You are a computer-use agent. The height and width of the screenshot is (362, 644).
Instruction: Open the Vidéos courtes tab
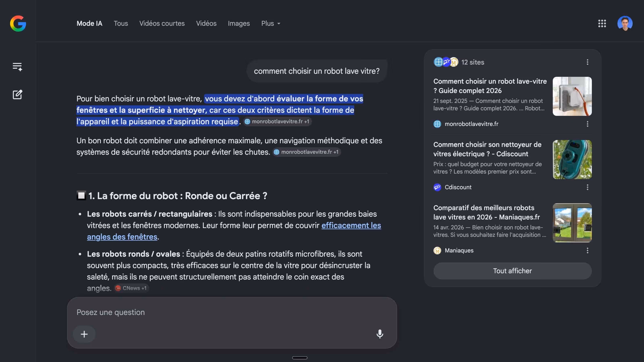[x=162, y=24]
